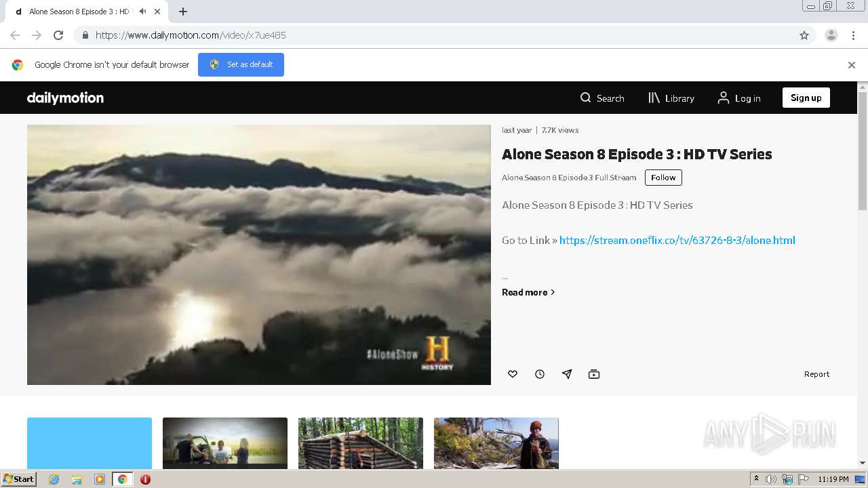
Task: Open Action Center flag icon
Action: (x=804, y=479)
